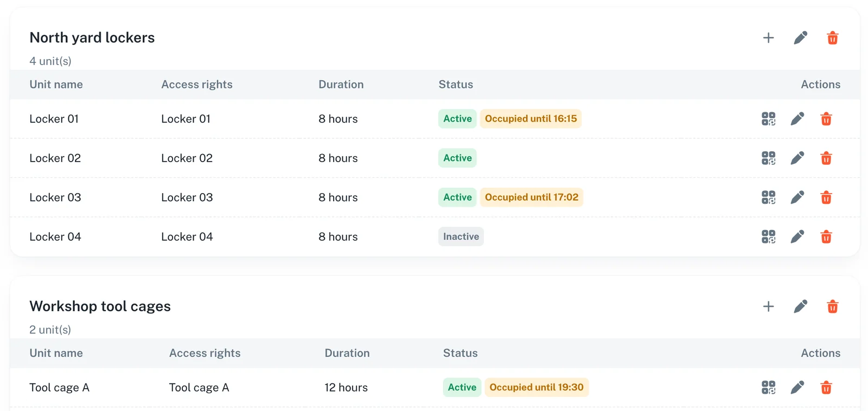Click Locker 01 access rights cell
The image size is (868, 411).
click(186, 119)
